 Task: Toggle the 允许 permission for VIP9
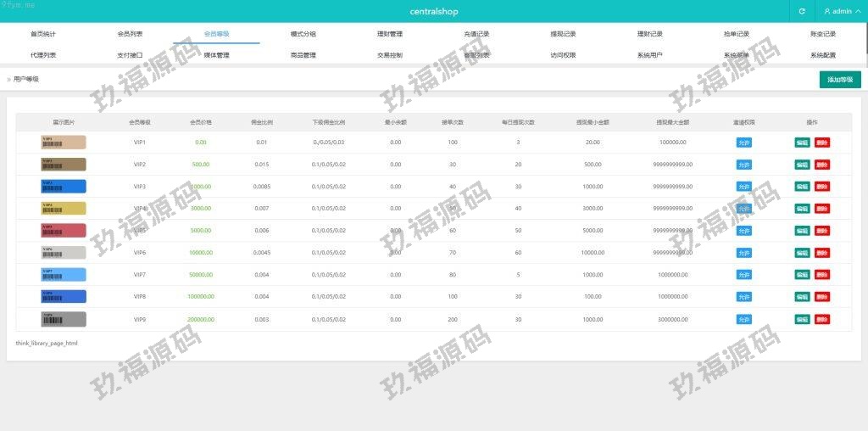tap(743, 319)
